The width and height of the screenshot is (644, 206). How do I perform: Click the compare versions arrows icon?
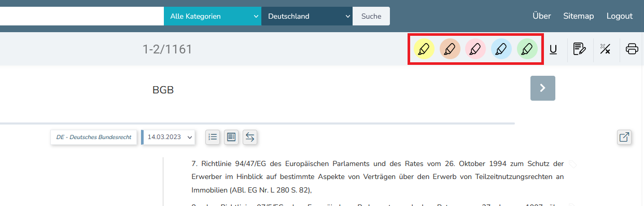point(250,137)
